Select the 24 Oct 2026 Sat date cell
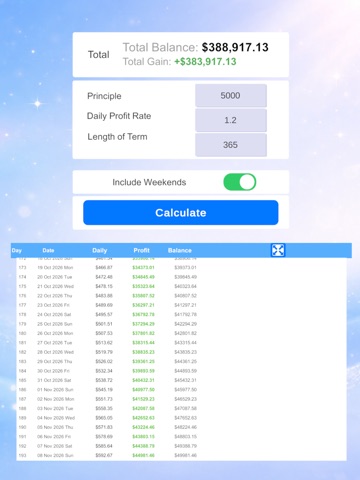The width and height of the screenshot is (360, 480). click(54, 314)
